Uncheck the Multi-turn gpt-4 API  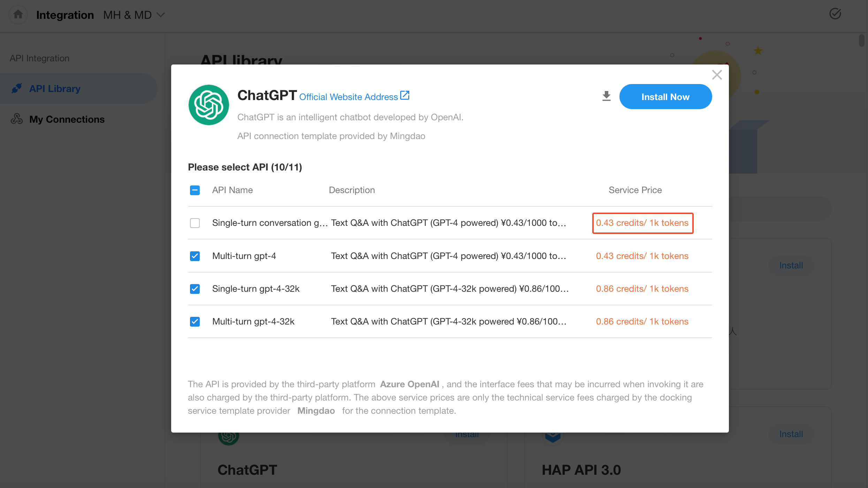click(x=195, y=256)
